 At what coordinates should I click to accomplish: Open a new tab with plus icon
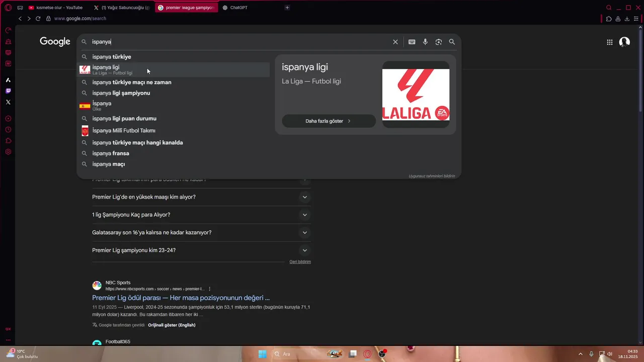(287, 8)
